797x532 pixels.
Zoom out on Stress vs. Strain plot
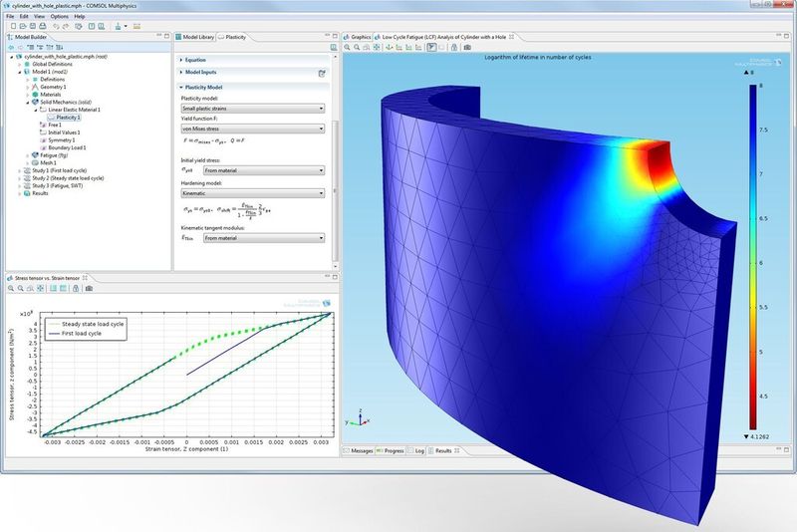tap(20, 289)
